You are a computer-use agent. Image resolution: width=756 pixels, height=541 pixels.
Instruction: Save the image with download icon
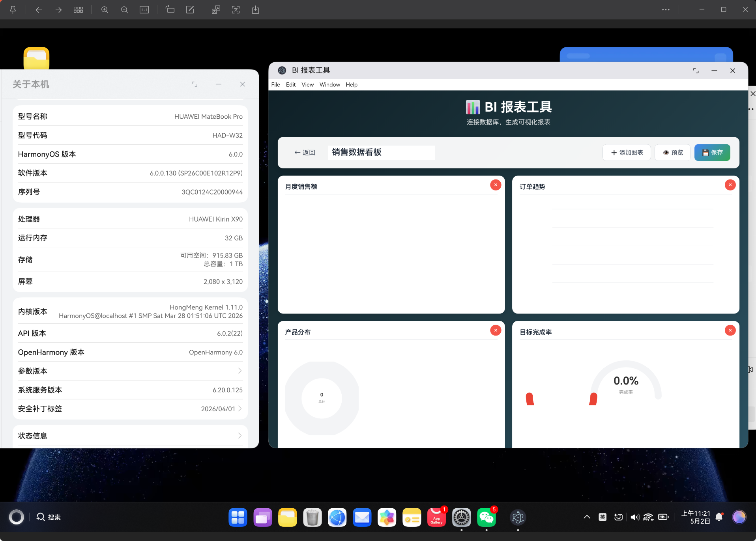click(x=255, y=10)
